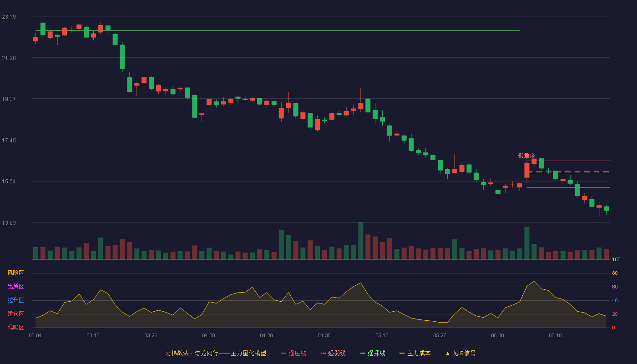Click the 主力成本 yellow dashed legend marker
Image resolution: width=637 pixels, height=364 pixels.
(402, 353)
